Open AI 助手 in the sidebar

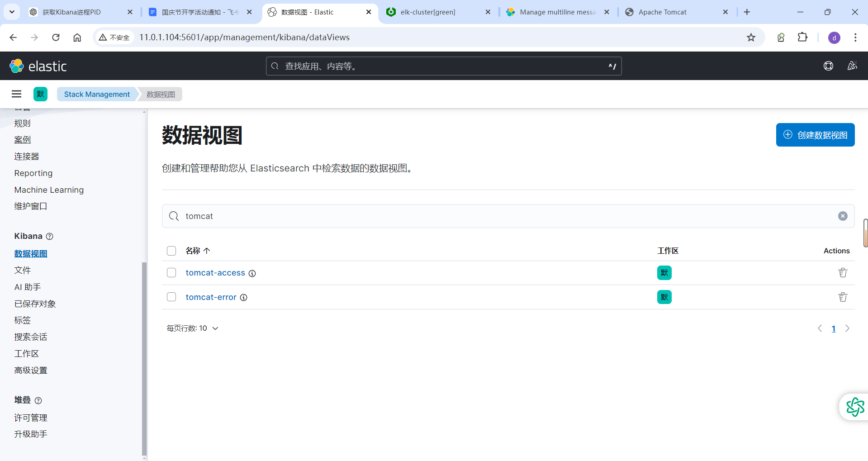(28, 287)
